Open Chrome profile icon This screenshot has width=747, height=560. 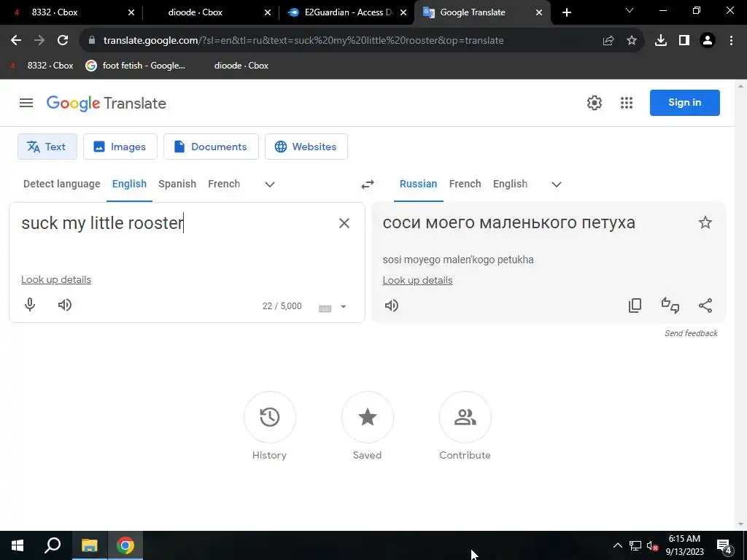[x=708, y=41]
